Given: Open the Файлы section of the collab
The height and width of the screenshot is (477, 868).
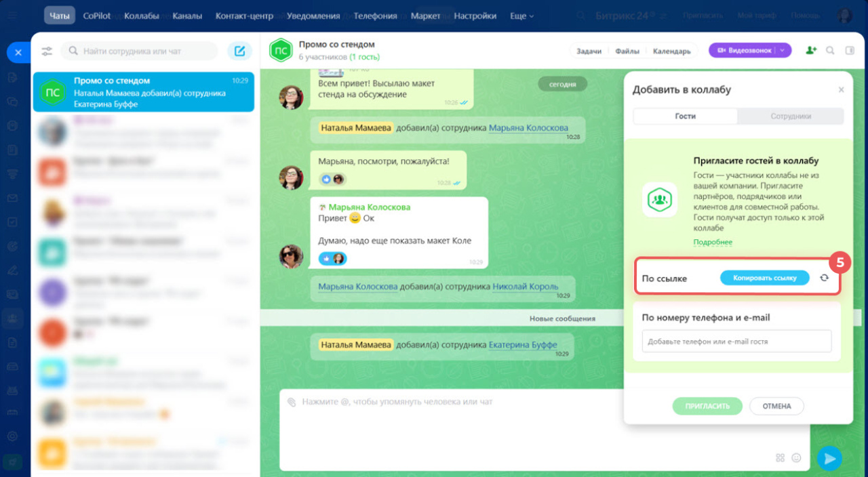Looking at the screenshot, I should 627,51.
